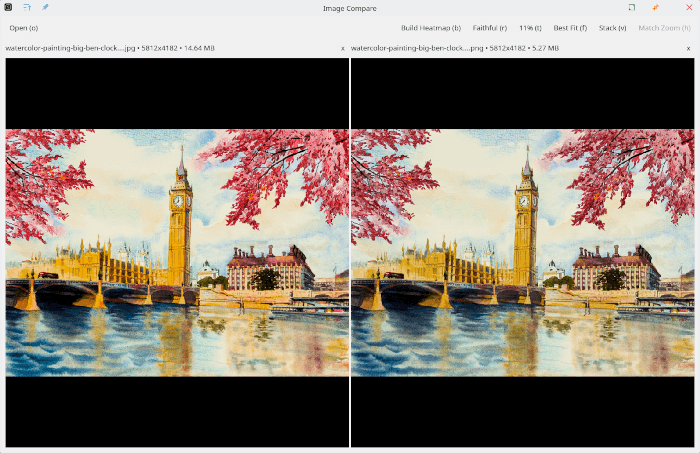Toggle Stack (v) layout
Image resolution: width=700 pixels, height=453 pixels.
[x=612, y=28]
